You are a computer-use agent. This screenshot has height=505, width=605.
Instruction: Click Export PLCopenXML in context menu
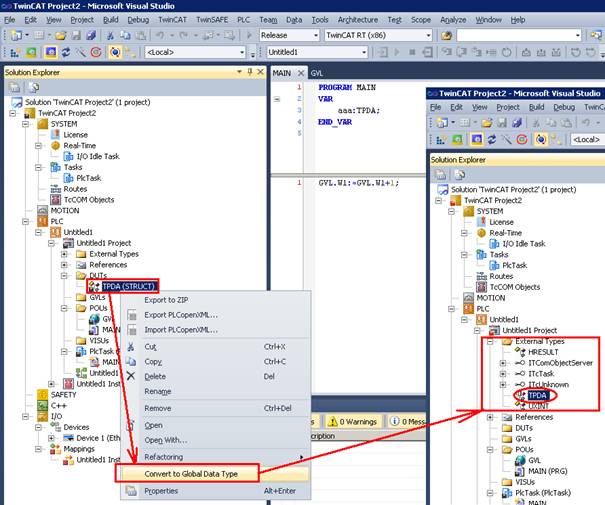tap(181, 314)
